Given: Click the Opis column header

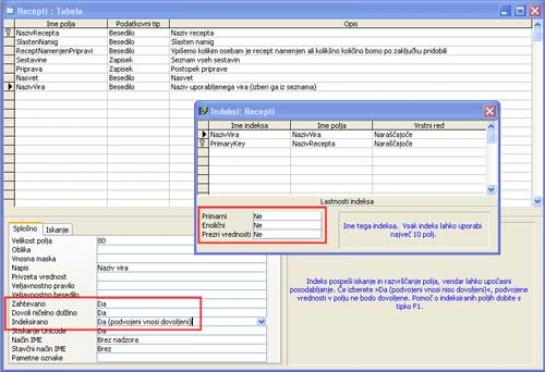Looking at the screenshot, I should [350, 24].
